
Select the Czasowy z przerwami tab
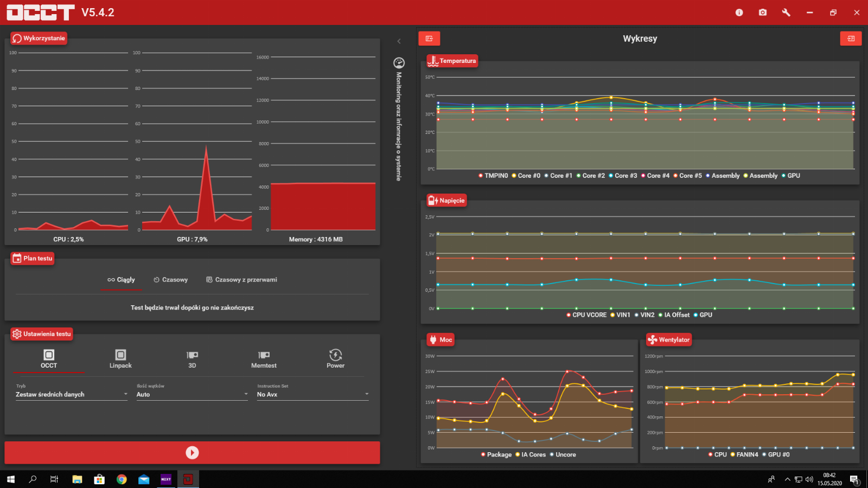click(x=241, y=280)
